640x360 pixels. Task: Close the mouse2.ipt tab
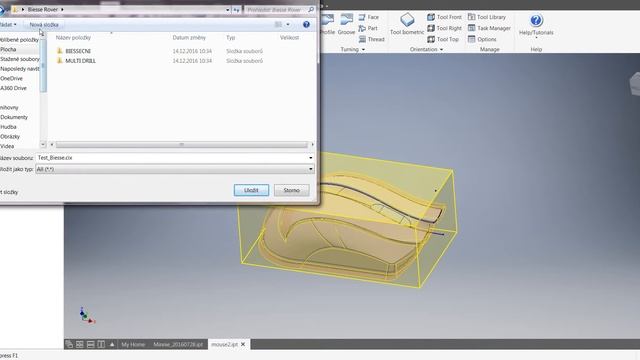(243, 344)
